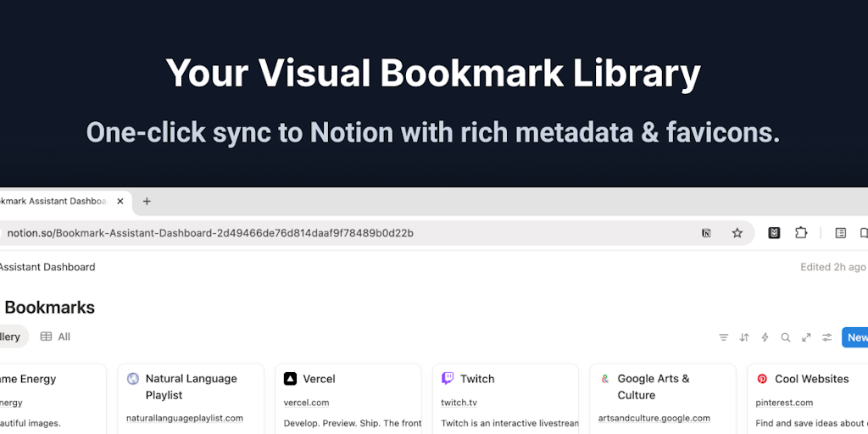The image size is (868, 434).
Task: Close the Bookmark Assistant Dashboard browser tab
Action: click(120, 202)
